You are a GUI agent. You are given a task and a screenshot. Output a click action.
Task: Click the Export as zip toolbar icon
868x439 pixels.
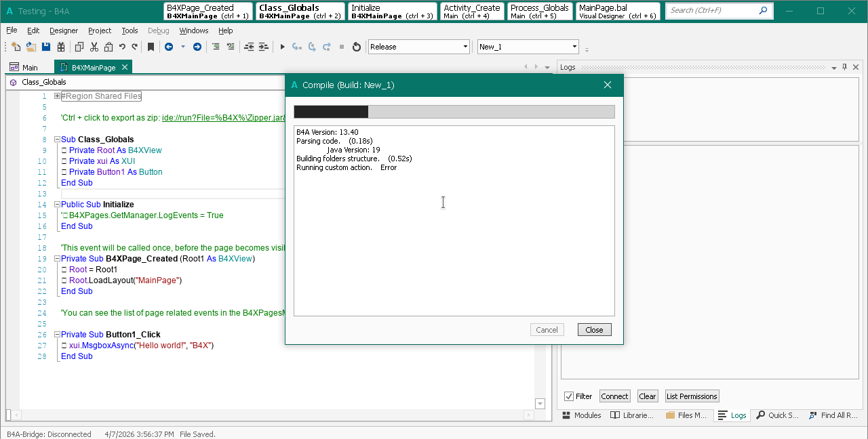[61, 47]
